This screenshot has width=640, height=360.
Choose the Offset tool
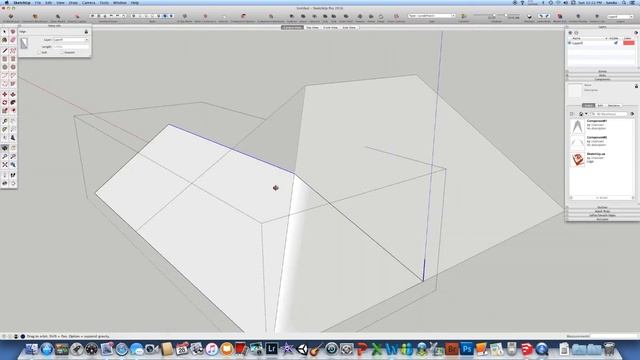[x=13, y=111]
